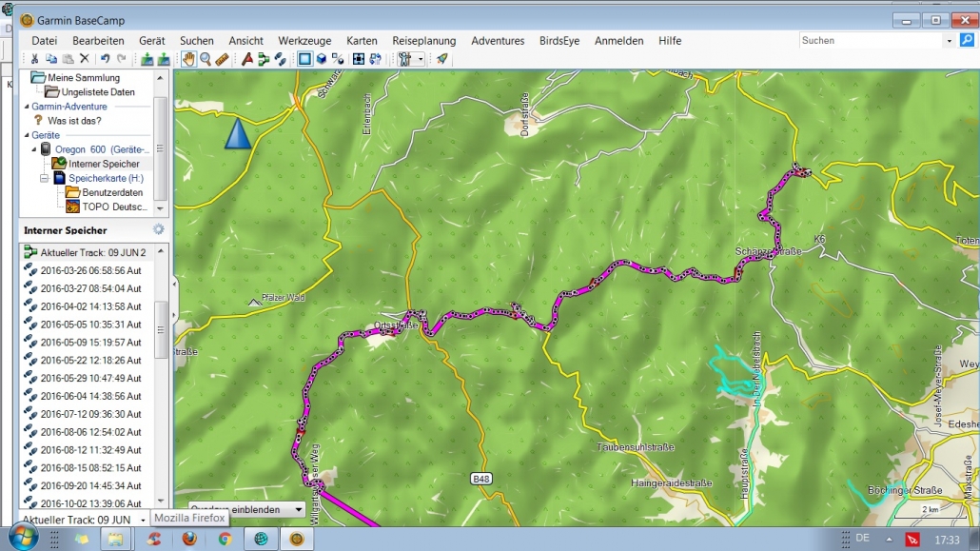Click in the Suchen search field
This screenshot has width=980, height=551.
pyautogui.click(x=871, y=41)
